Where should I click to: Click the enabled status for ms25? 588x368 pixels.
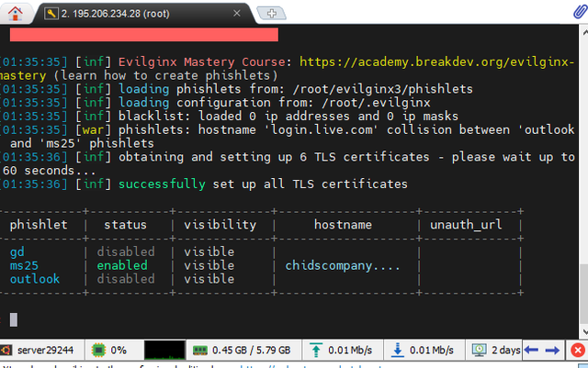click(x=122, y=265)
